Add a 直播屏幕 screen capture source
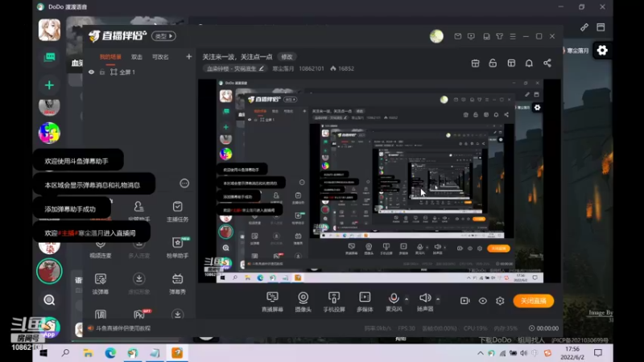The width and height of the screenshot is (644, 362). (272, 301)
